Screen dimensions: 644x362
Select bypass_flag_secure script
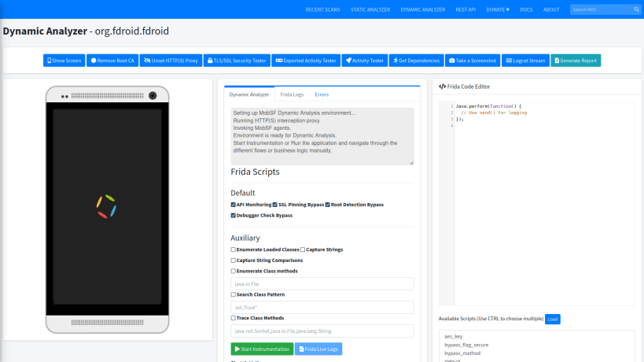(466, 345)
